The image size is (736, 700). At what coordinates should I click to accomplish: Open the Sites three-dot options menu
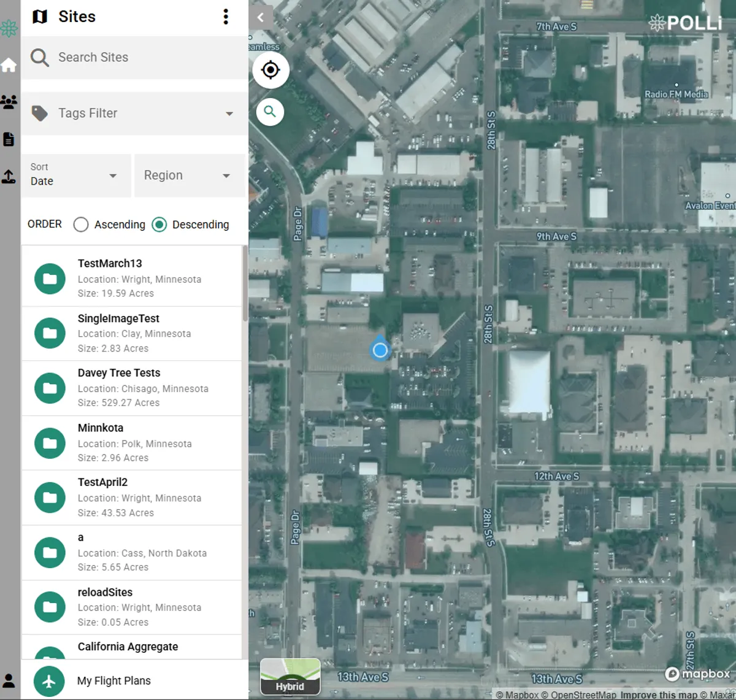[226, 17]
